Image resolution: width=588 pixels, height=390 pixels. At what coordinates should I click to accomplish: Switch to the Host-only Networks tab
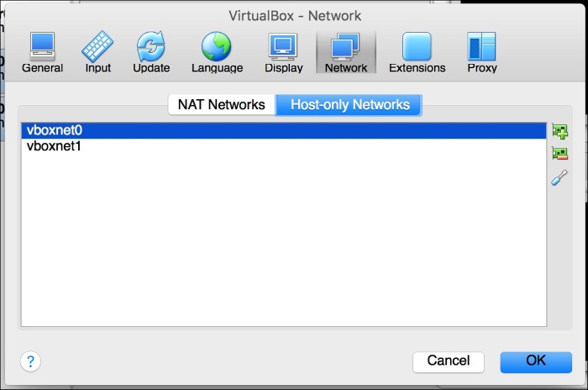click(x=349, y=105)
